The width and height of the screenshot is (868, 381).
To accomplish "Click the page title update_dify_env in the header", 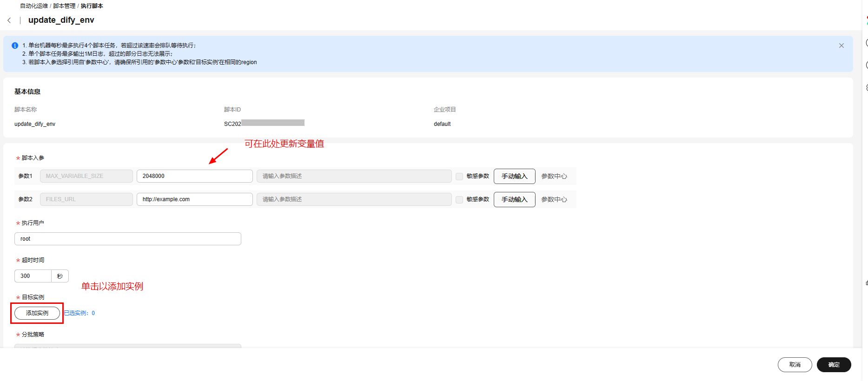I will pyautogui.click(x=61, y=20).
